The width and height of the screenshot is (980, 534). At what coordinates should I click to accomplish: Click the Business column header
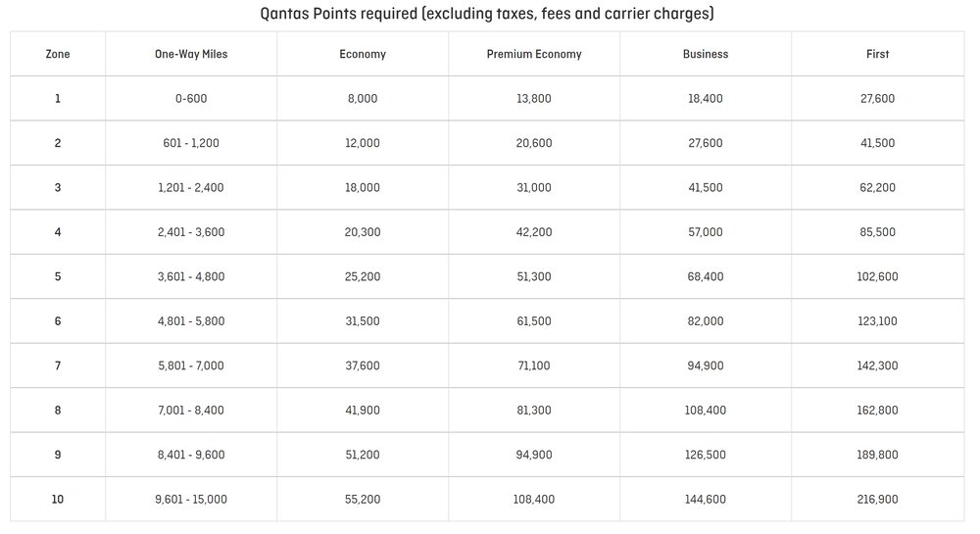706,54
